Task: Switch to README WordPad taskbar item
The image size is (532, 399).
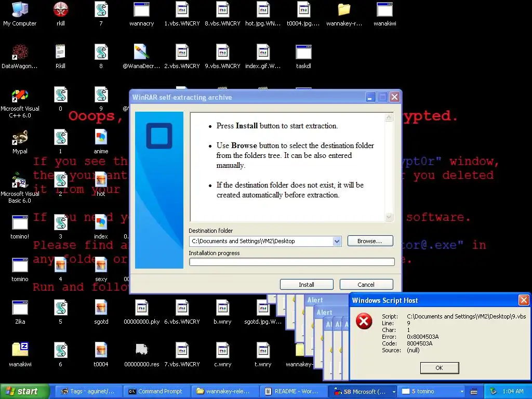Action: click(293, 392)
